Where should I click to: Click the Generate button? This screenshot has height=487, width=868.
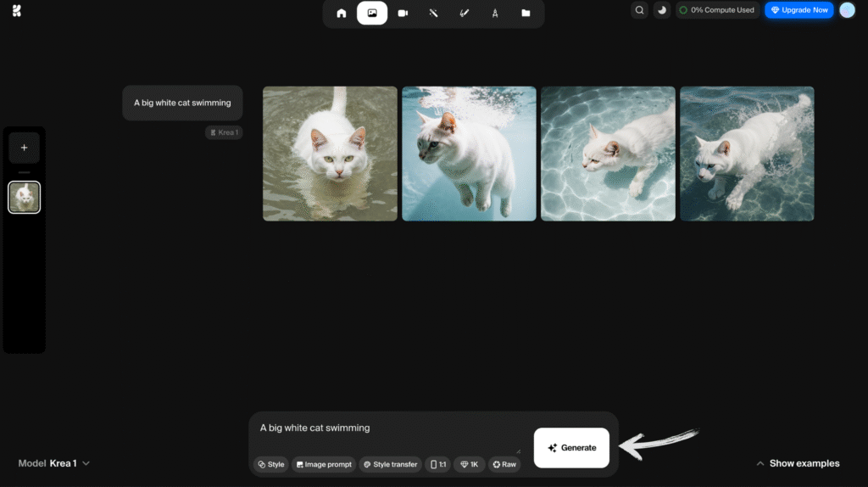[x=571, y=448]
